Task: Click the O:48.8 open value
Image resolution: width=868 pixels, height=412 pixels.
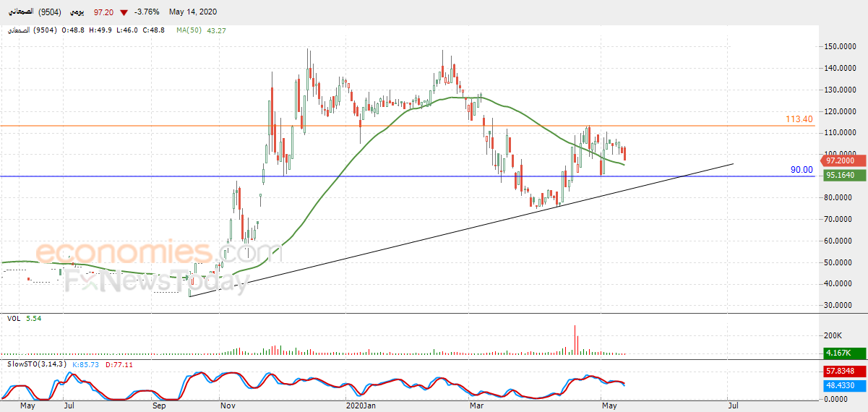Action: pyautogui.click(x=74, y=30)
